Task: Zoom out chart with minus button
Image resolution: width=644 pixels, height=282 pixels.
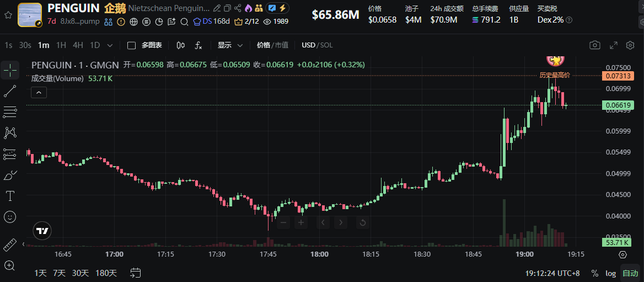Action: point(284,223)
